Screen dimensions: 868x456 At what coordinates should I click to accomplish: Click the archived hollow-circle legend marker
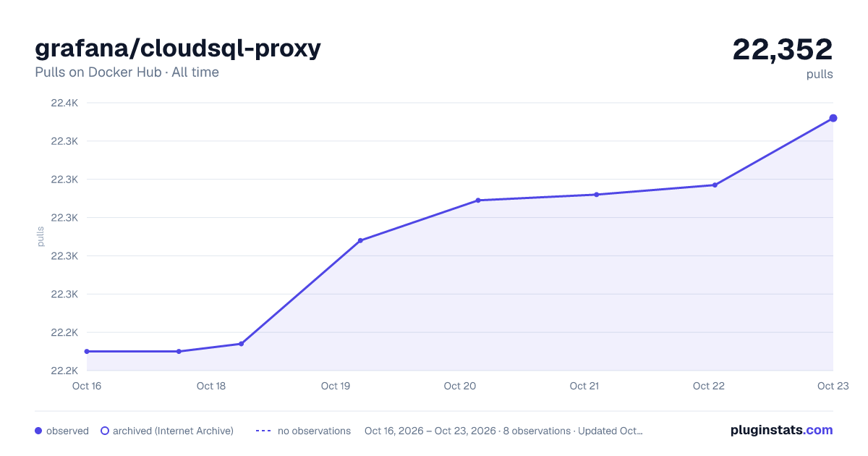click(105, 431)
